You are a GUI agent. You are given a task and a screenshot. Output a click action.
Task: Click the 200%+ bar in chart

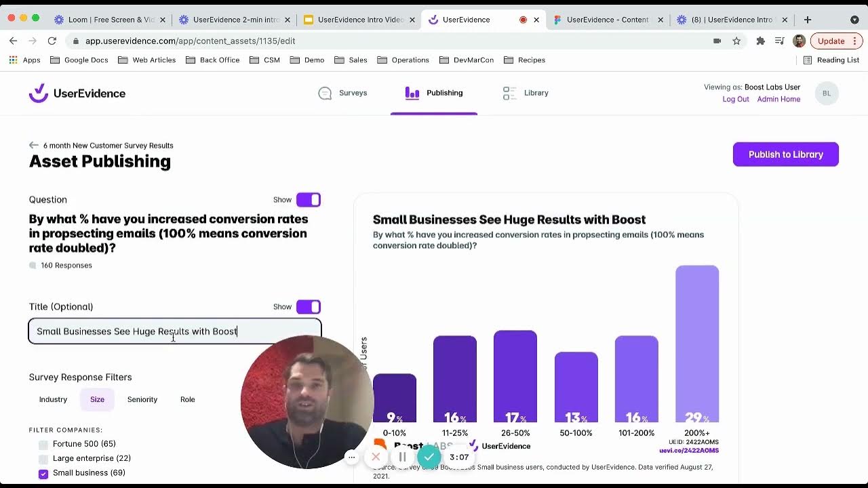point(697,344)
